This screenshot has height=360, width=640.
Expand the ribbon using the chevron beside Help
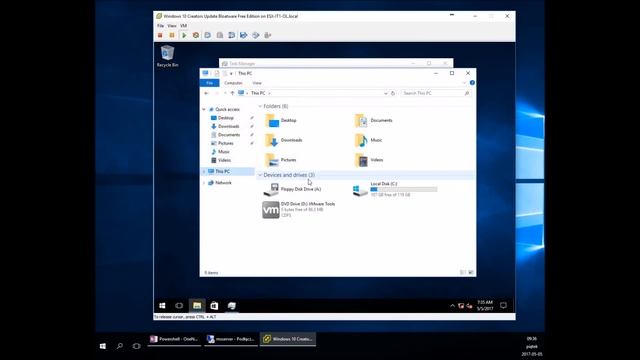point(464,83)
